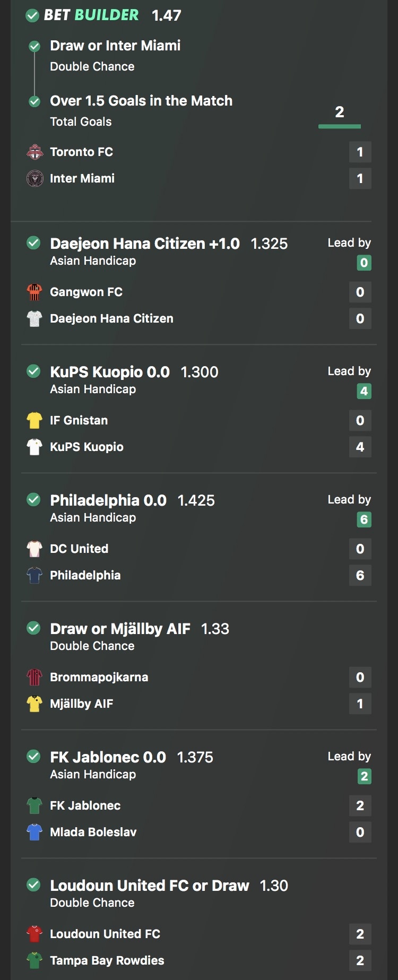
Task: Open the FK Jablonec 0.0 selection title
Action: (108, 757)
